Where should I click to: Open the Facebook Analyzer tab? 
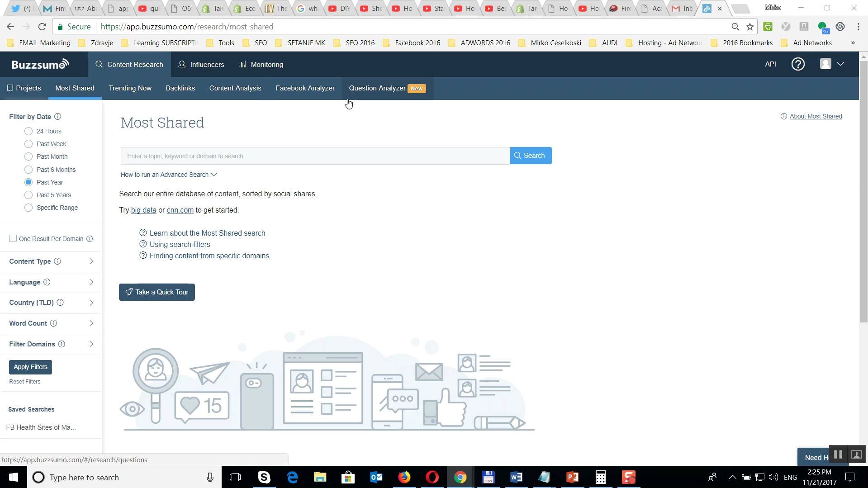305,88
